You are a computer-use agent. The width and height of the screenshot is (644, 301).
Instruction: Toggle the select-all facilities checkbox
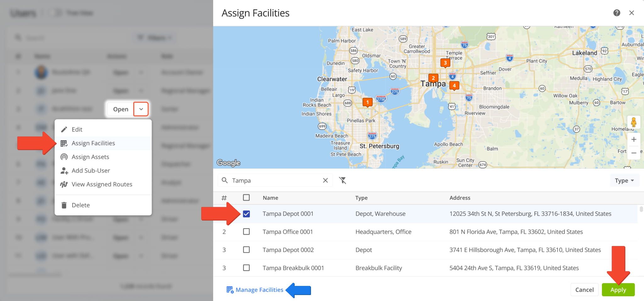coord(247,198)
